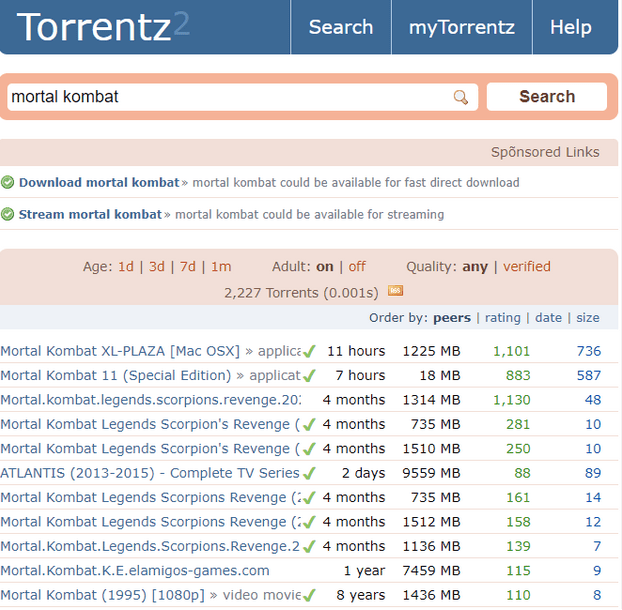Click verified checkmark on Mortal Kombat 11 row

point(309,376)
